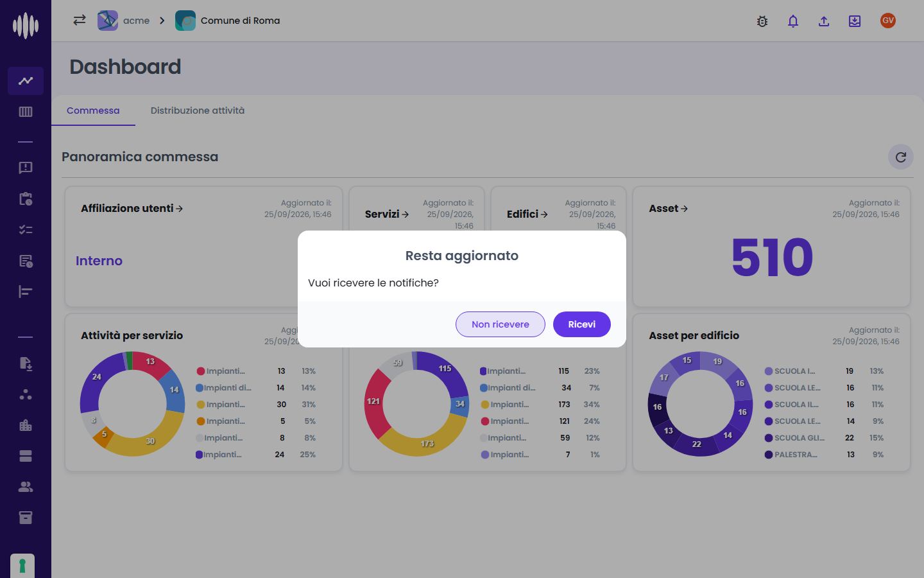The height and width of the screenshot is (578, 924).
Task: Open the notifications bell icon
Action: tap(793, 21)
